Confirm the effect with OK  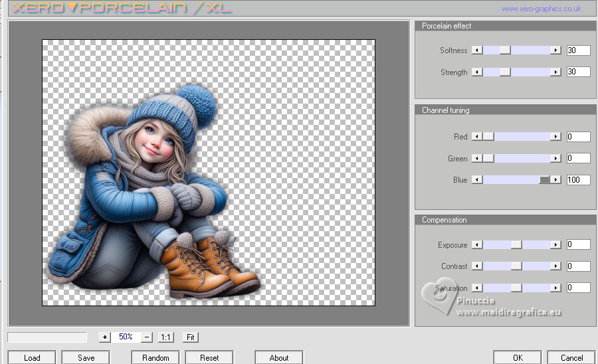tap(518, 357)
